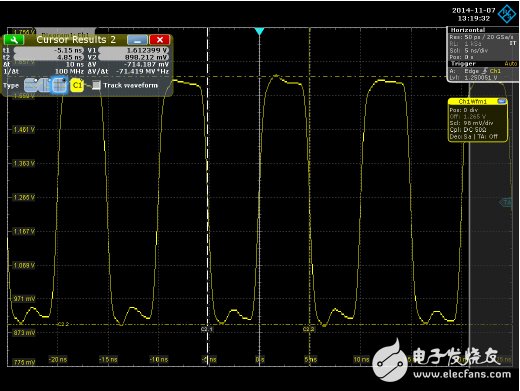Open the Ch1Wfm1 channel settings title
520x391 pixels.
pyautogui.click(x=473, y=101)
